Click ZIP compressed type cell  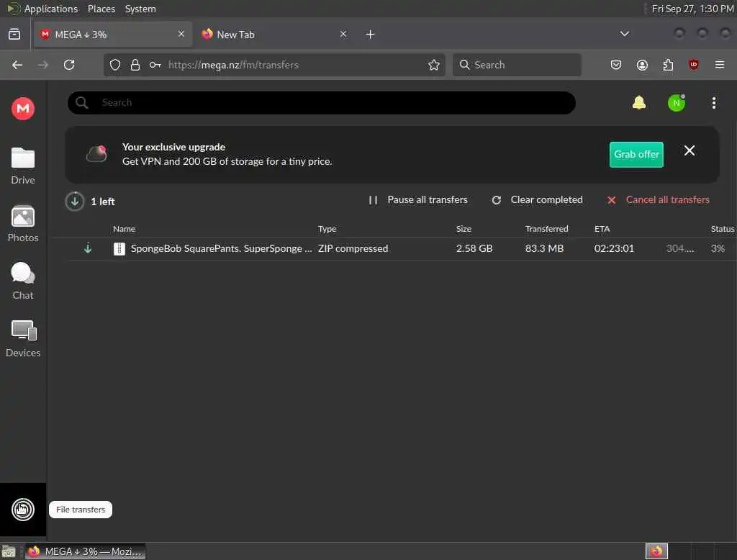353,248
